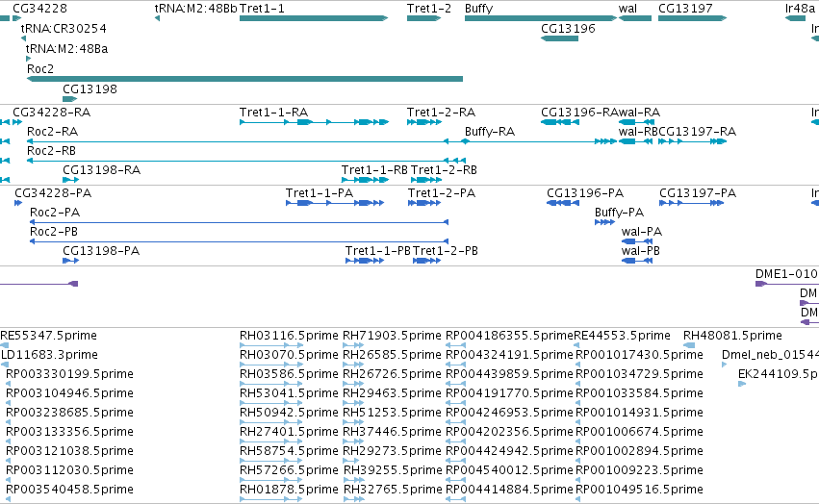Select the RH48081.5prime EST label

[x=732, y=336]
